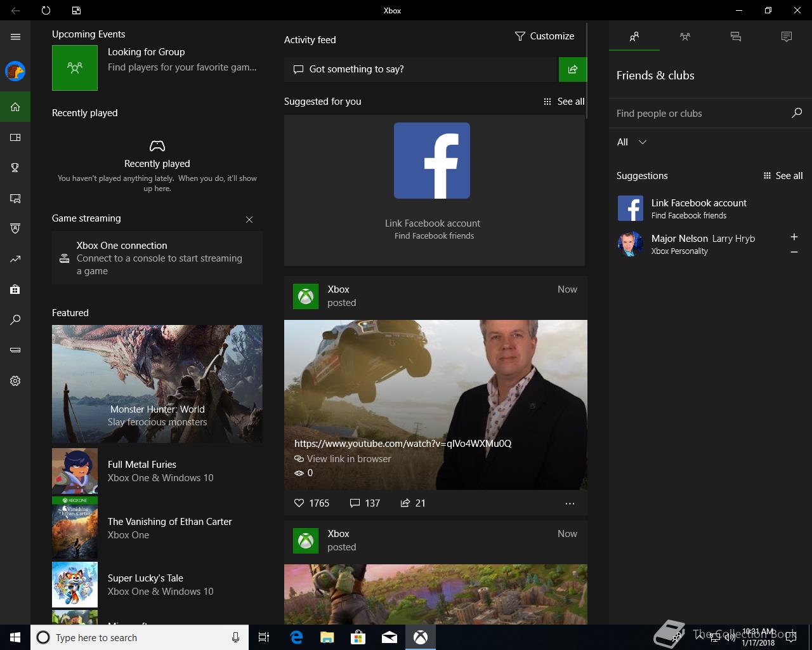The image size is (812, 650).
Task: Open File Explorer from taskbar
Action: tap(327, 637)
